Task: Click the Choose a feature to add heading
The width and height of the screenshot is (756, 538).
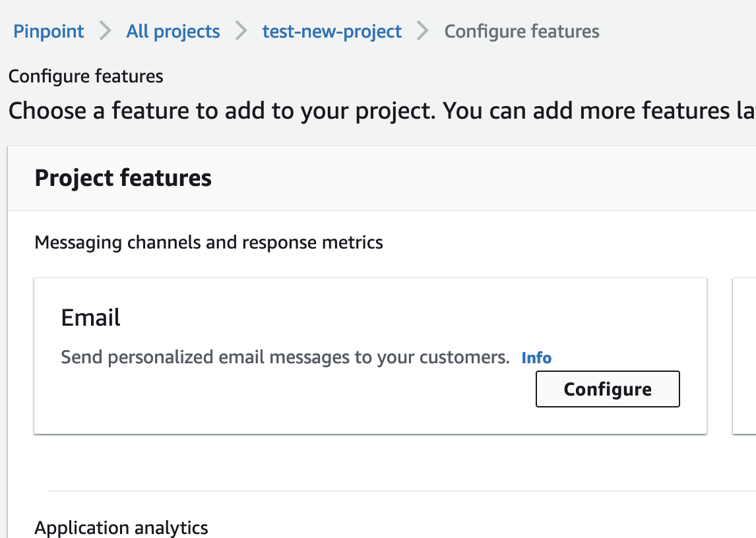Action: point(382,111)
